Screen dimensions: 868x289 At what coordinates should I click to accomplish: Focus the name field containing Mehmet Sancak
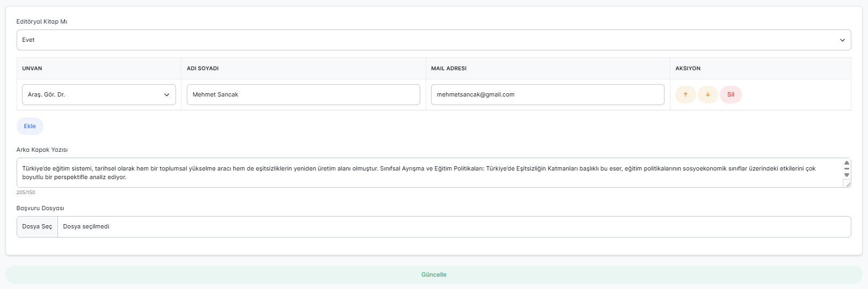click(x=303, y=95)
